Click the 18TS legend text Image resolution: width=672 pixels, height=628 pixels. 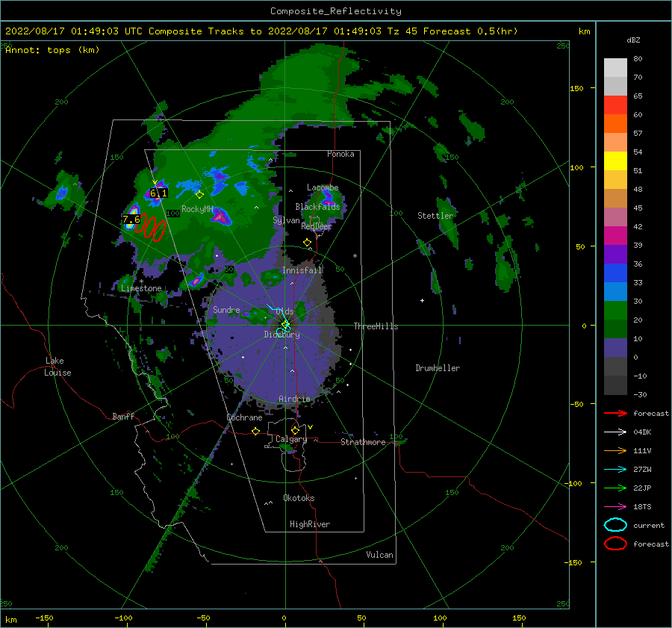pos(642,507)
